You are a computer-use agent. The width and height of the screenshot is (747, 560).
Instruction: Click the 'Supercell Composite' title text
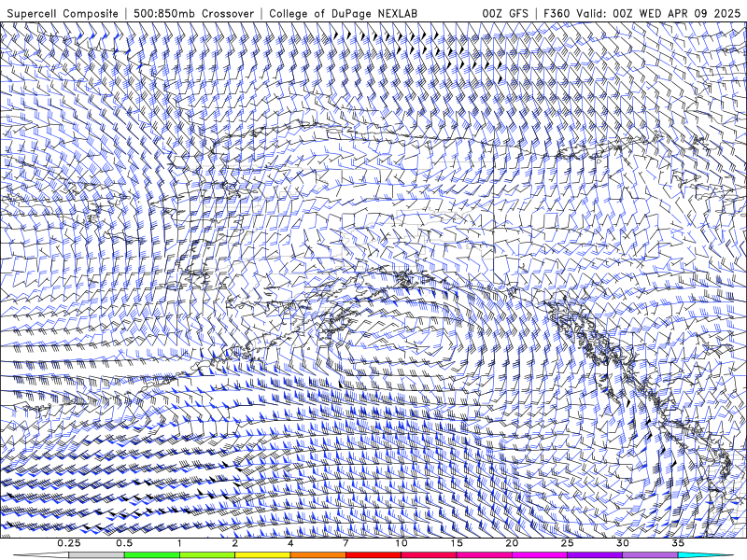pos(63,13)
